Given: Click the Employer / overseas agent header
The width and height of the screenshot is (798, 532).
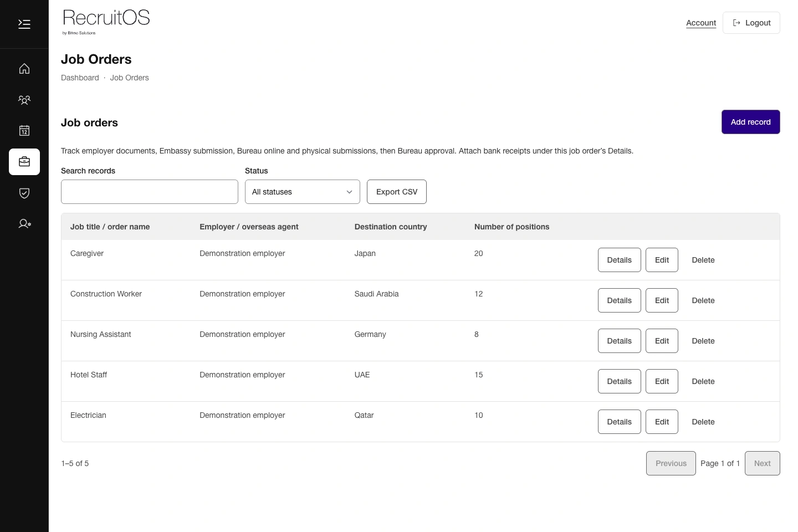Looking at the screenshot, I should pyautogui.click(x=249, y=227).
